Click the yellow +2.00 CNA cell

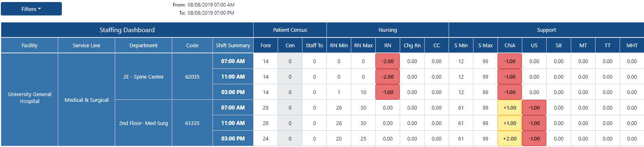(510, 138)
